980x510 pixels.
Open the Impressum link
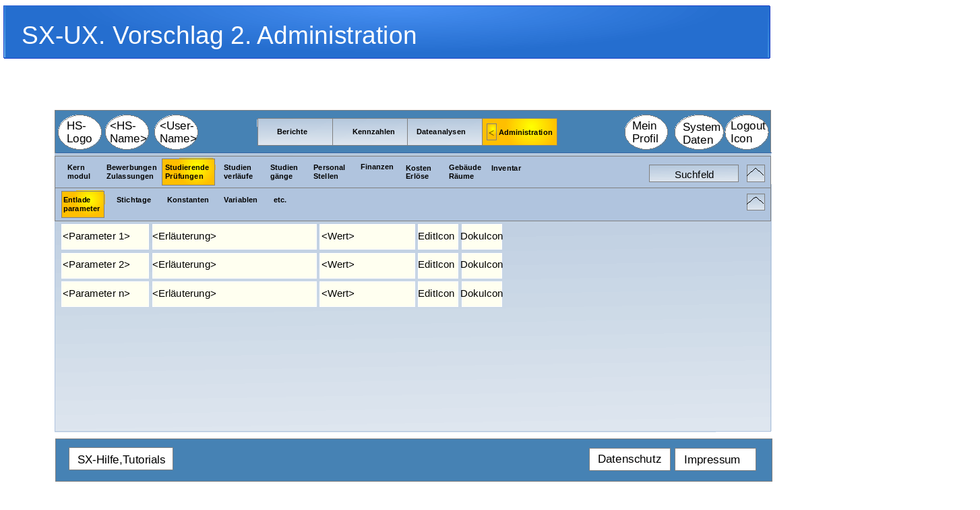[x=715, y=459]
